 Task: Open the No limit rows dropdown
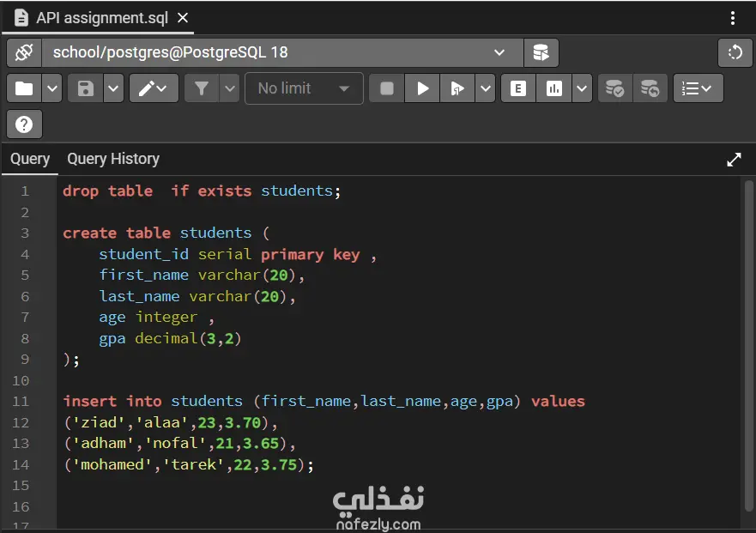point(304,88)
